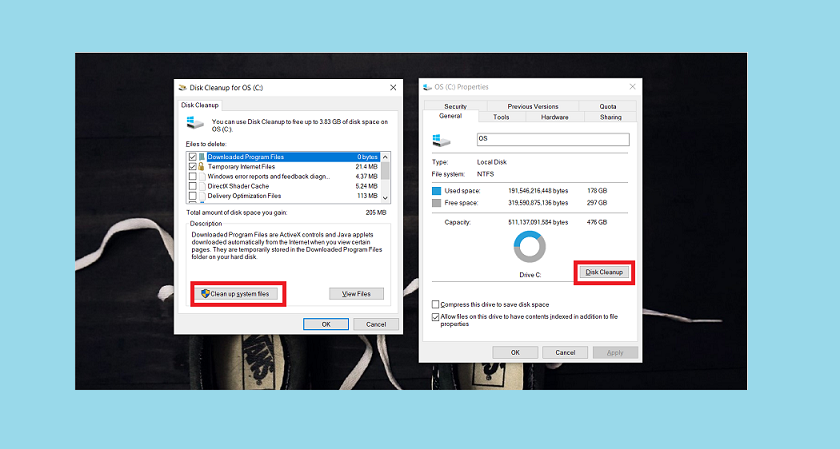Switch to the Tools tab

tap(501, 117)
